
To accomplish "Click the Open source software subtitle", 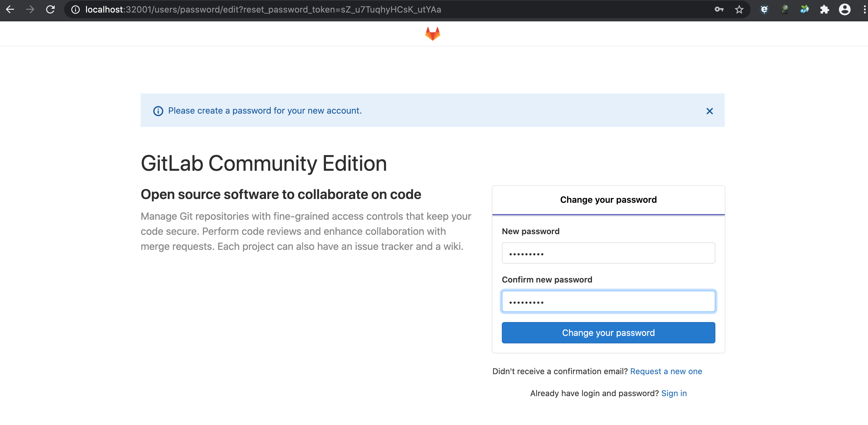I will (x=281, y=194).
